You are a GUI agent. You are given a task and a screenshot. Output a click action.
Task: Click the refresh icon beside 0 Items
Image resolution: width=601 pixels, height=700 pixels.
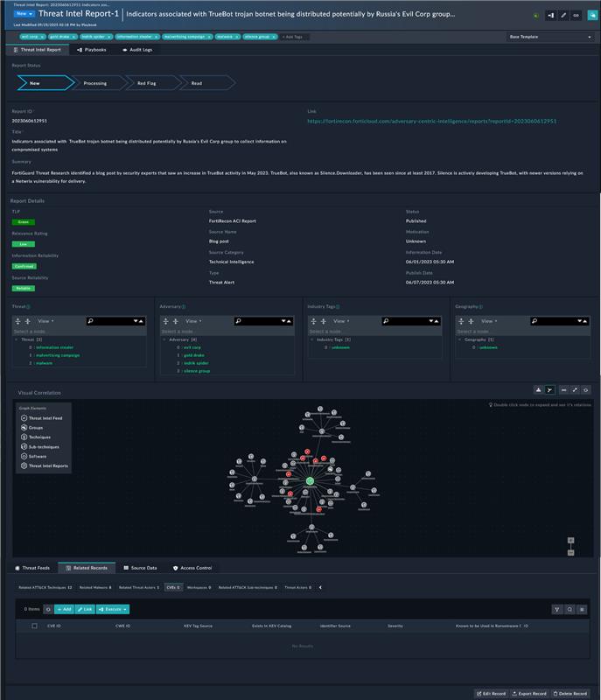(48, 609)
